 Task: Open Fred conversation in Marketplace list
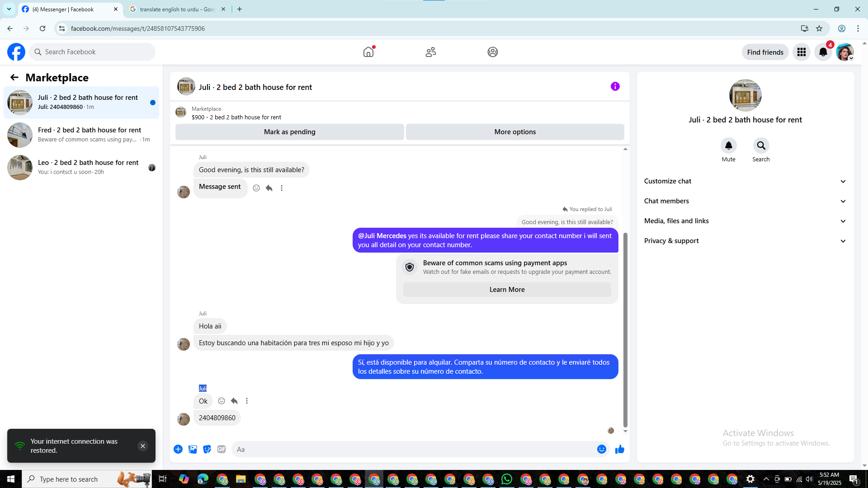(x=81, y=135)
